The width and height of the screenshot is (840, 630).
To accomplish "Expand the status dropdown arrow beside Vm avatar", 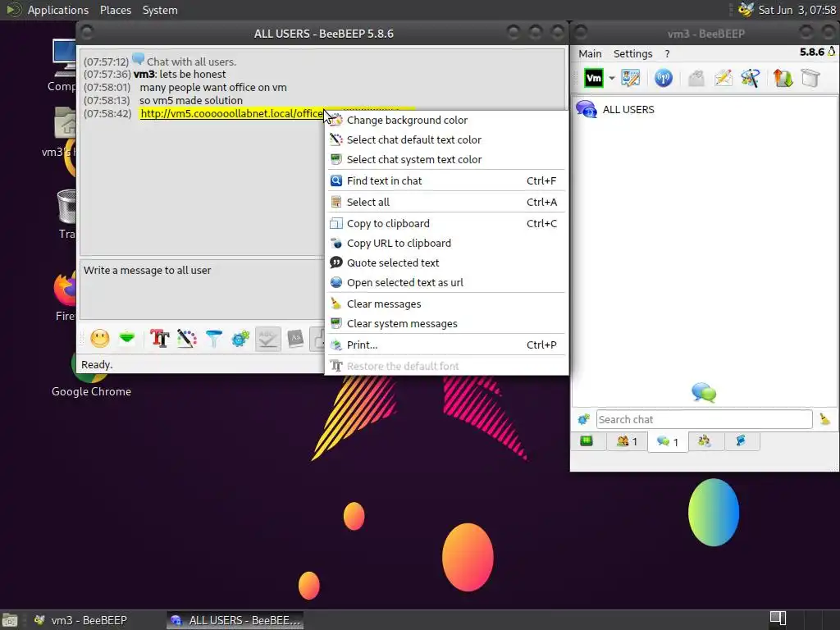I will point(612,78).
